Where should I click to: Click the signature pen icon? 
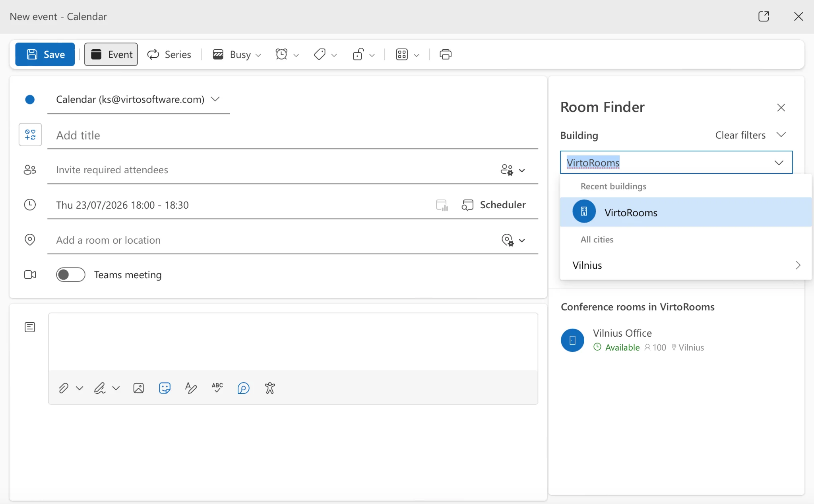100,388
